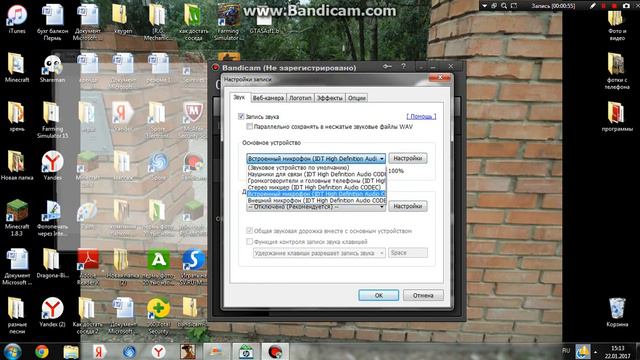Open Windows Explorer from the taskbar
The height and width of the screenshot is (360, 640).
click(x=71, y=351)
